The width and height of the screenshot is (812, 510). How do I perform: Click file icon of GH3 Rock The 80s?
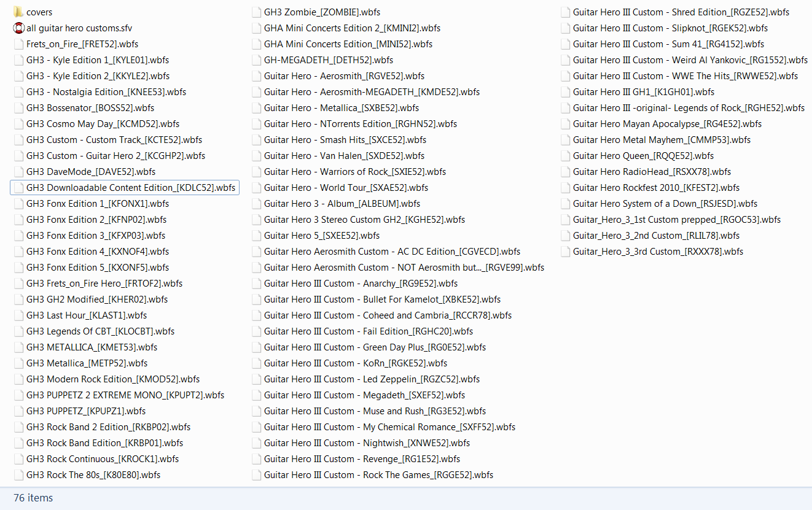pyautogui.click(x=18, y=475)
